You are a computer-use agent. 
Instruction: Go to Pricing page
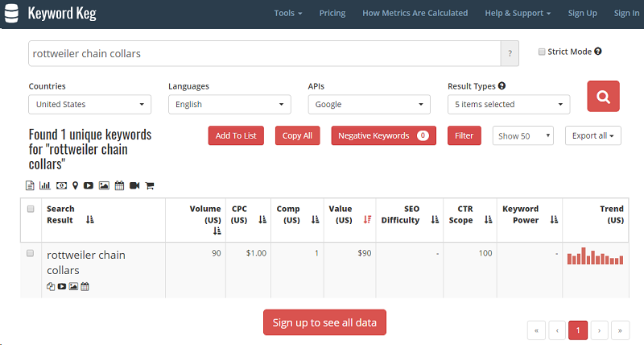pos(332,13)
